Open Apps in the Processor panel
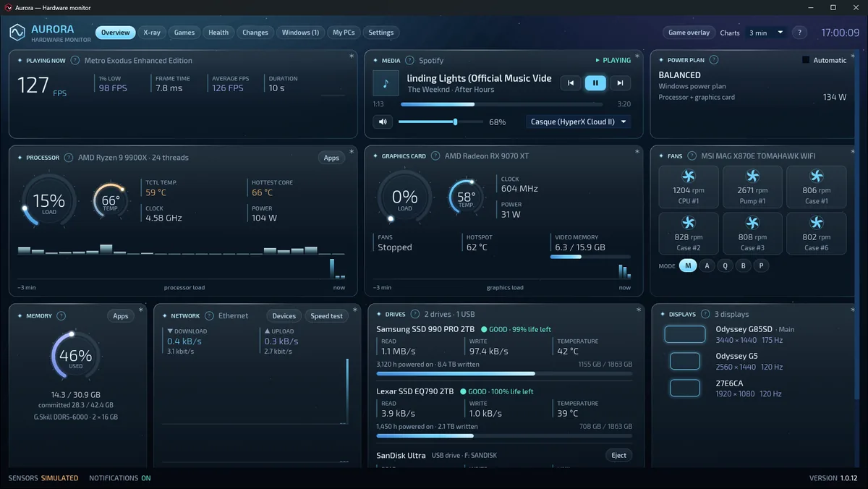The height and width of the screenshot is (489, 868). point(331,158)
